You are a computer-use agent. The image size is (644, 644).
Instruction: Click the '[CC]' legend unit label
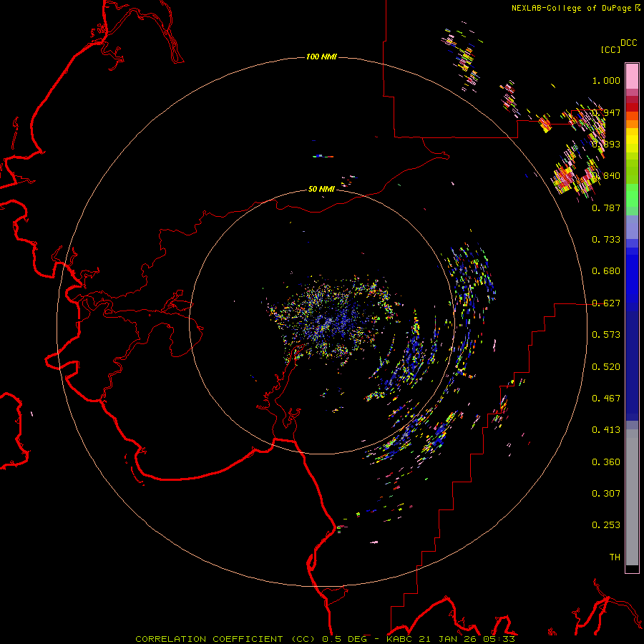610,49
